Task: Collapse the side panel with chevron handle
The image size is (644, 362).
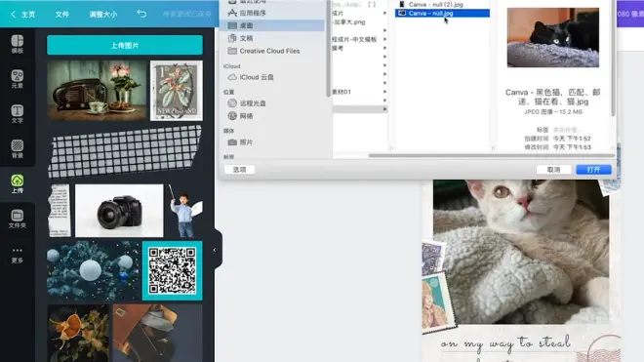Action: pos(215,250)
